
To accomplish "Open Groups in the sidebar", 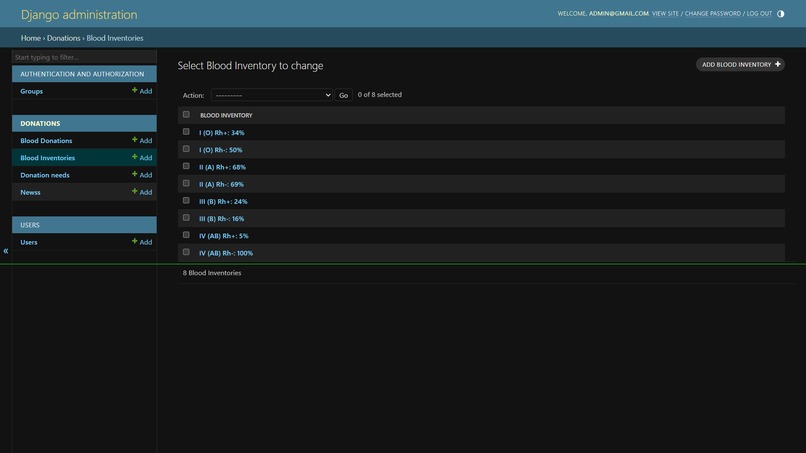I will [x=31, y=91].
